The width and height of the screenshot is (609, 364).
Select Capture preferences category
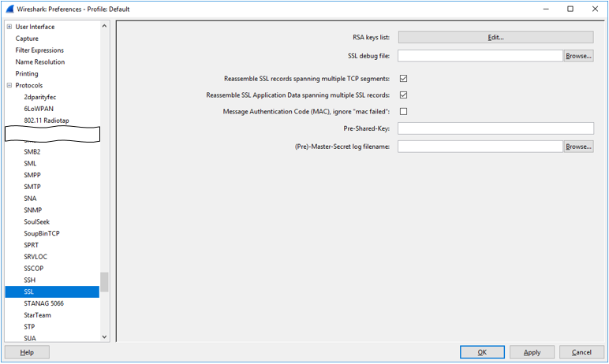[27, 39]
